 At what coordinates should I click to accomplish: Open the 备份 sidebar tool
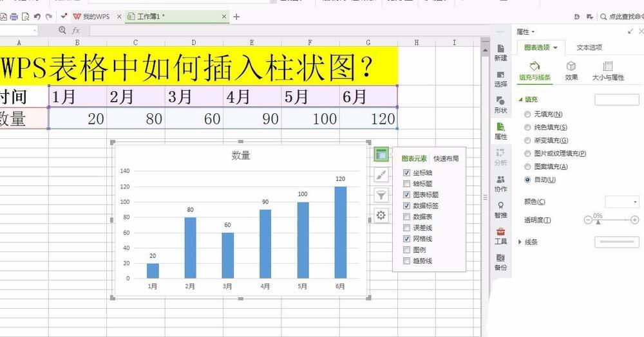pyautogui.click(x=500, y=262)
